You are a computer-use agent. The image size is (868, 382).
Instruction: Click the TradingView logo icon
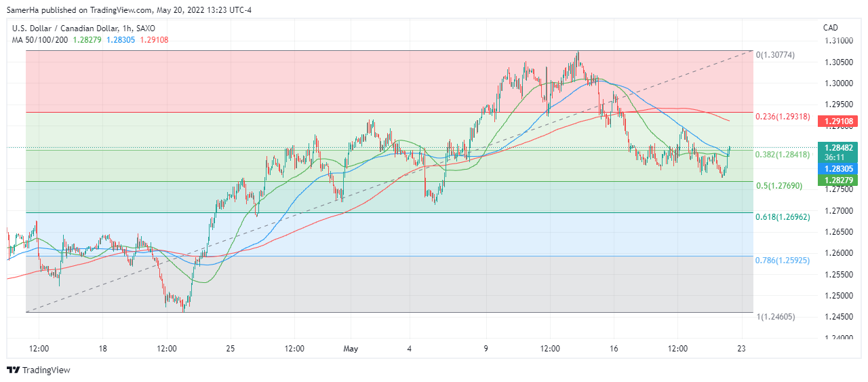click(x=13, y=370)
